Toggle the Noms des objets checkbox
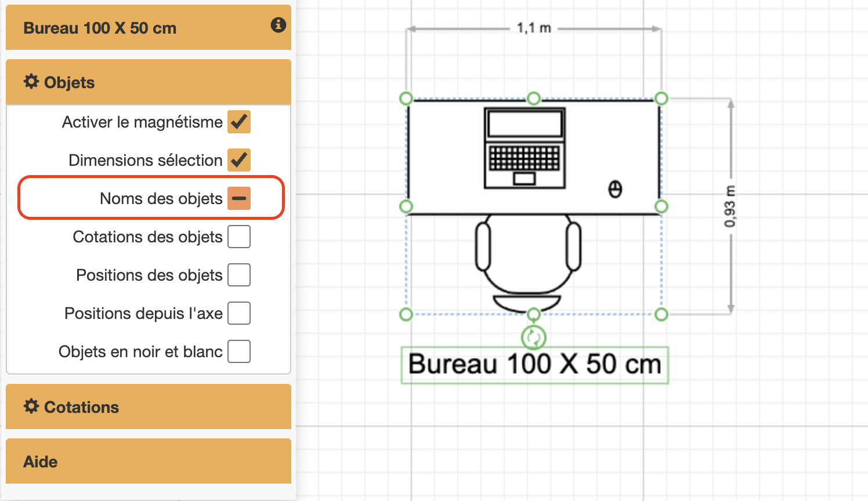 239,198
